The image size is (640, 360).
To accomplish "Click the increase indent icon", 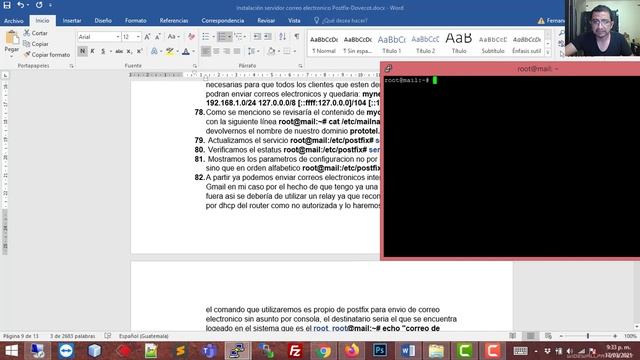I will tap(268, 37).
